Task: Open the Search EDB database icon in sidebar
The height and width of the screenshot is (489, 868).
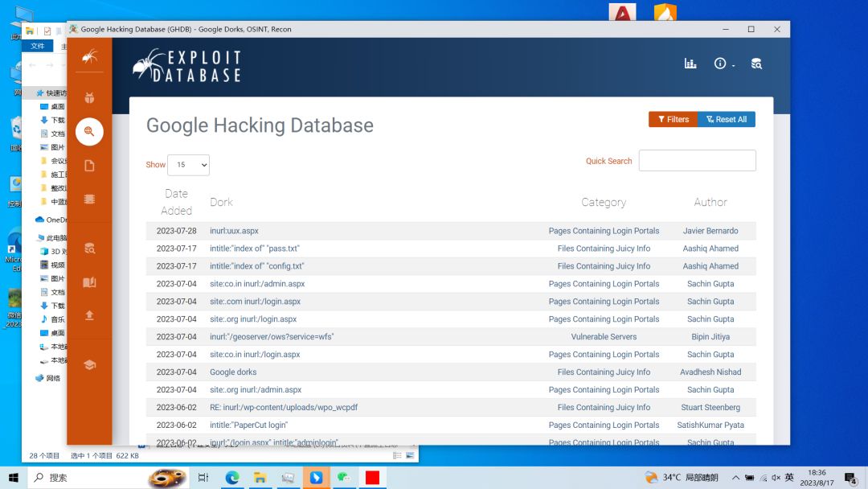Action: tap(89, 248)
